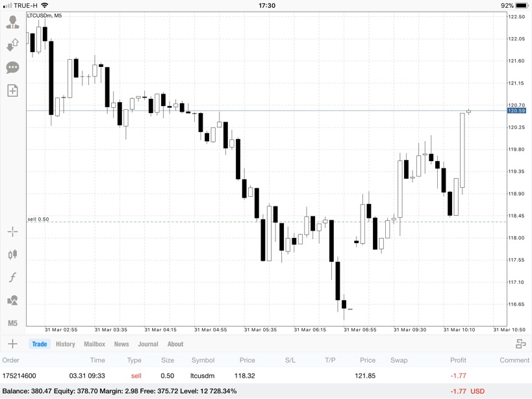Open the indicators 'f' icon
The image size is (532, 399).
click(x=12, y=277)
